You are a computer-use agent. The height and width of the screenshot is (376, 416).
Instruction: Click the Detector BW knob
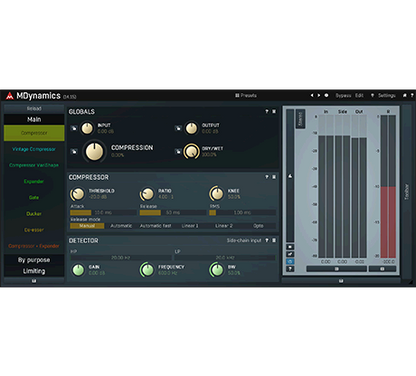[217, 270]
